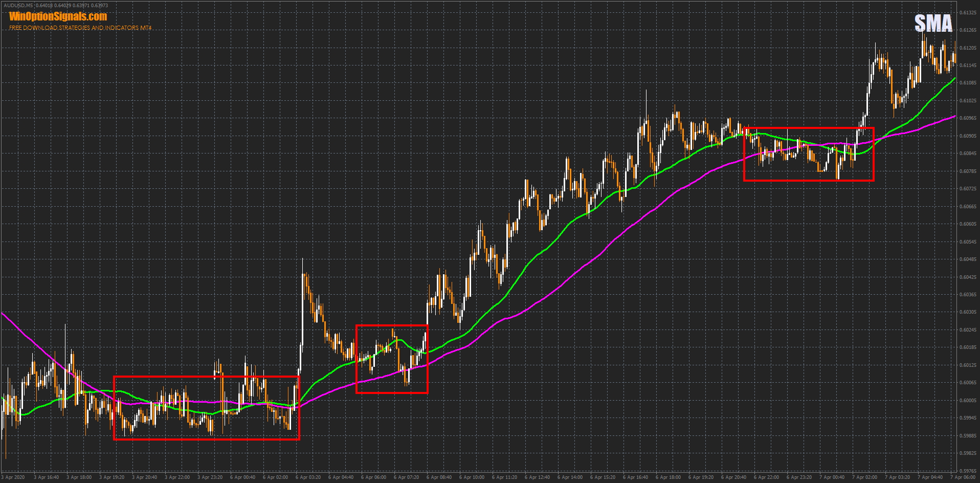980x483 pixels.
Task: Click the 0.61085 price scale label
Action: (x=968, y=83)
